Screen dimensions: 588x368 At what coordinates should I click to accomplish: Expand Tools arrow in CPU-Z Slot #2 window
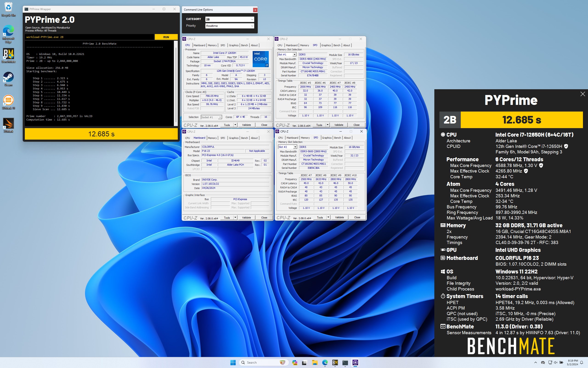pyautogui.click(x=328, y=217)
